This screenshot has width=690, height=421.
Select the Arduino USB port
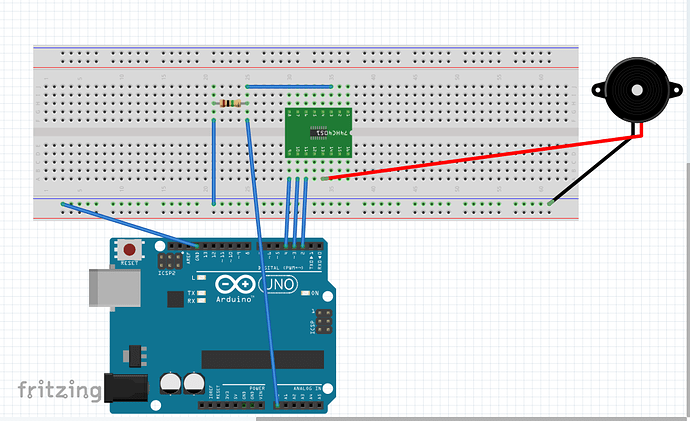click(115, 288)
